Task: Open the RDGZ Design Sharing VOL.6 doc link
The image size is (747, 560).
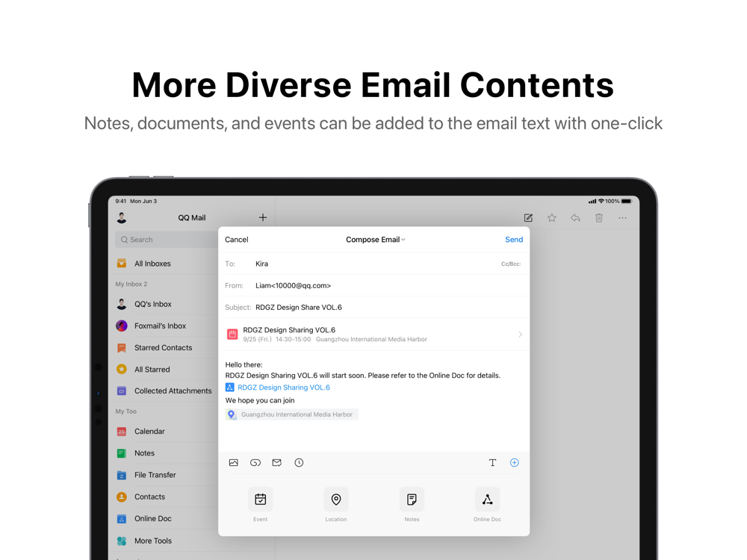Action: [278, 387]
